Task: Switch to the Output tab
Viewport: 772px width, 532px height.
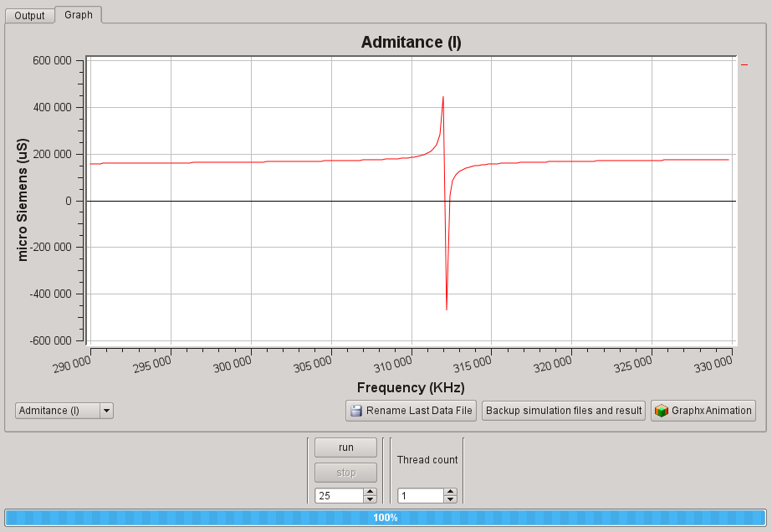Action: pos(29,16)
